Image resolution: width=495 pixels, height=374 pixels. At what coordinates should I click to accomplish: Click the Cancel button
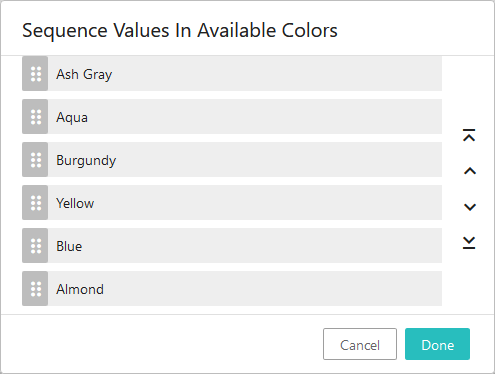[x=360, y=344]
